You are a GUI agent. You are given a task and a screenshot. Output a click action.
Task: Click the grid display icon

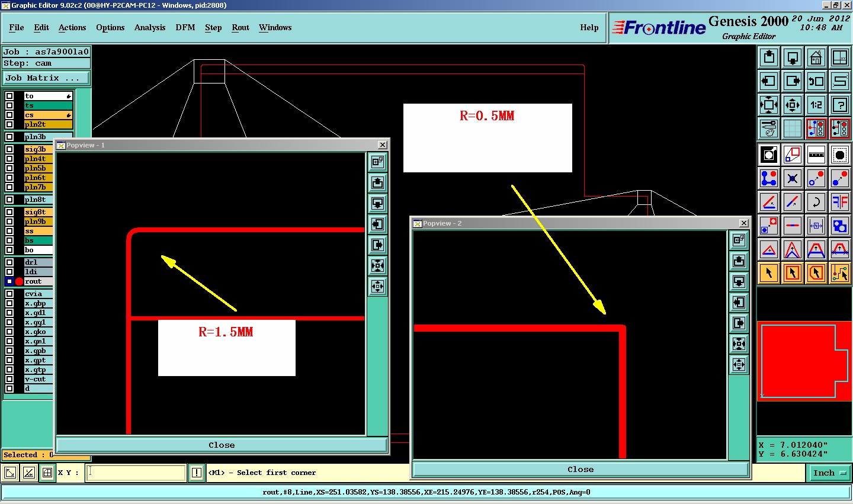(793, 129)
